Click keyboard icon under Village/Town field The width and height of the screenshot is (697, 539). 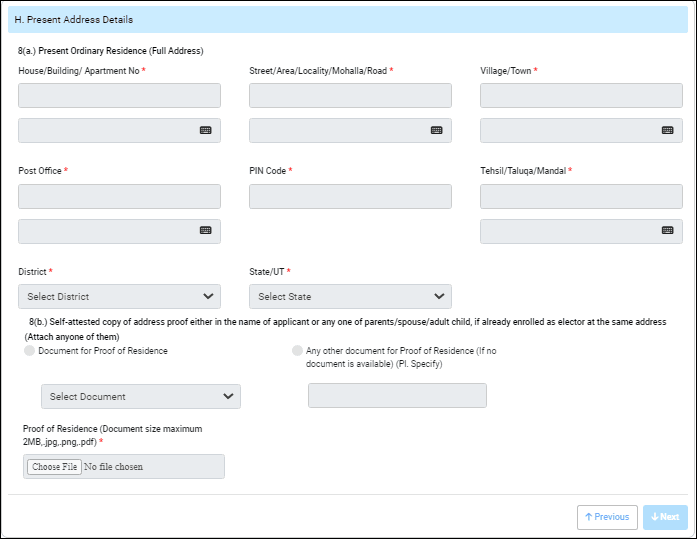[x=667, y=130]
